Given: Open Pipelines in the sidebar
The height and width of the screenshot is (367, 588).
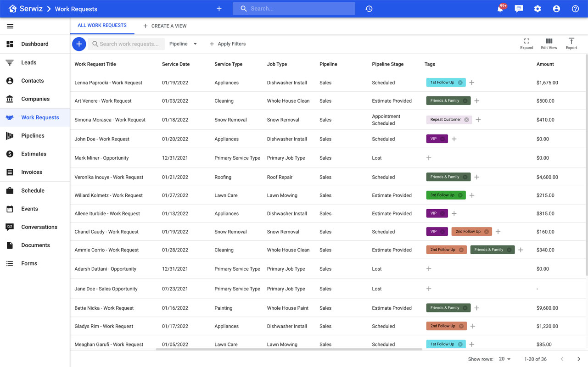Looking at the screenshot, I should tap(35, 136).
